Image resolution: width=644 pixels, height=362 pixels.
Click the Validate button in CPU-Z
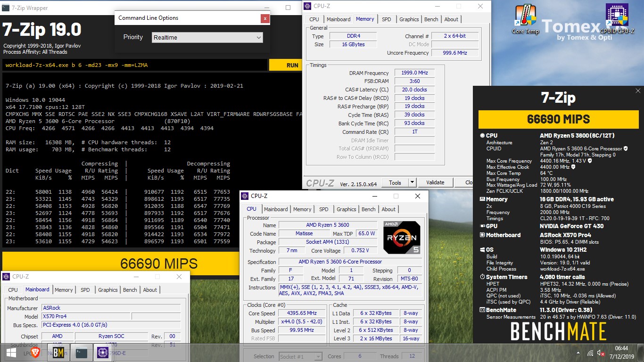(x=435, y=182)
